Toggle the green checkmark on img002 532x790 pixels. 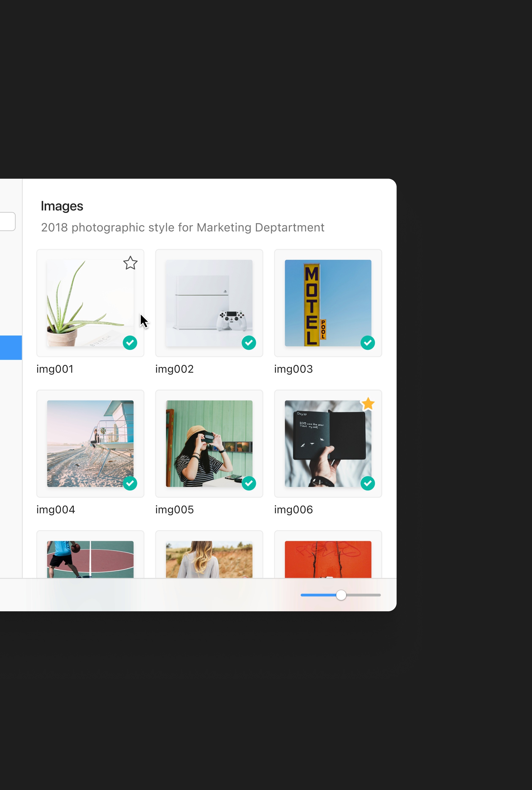pyautogui.click(x=249, y=343)
